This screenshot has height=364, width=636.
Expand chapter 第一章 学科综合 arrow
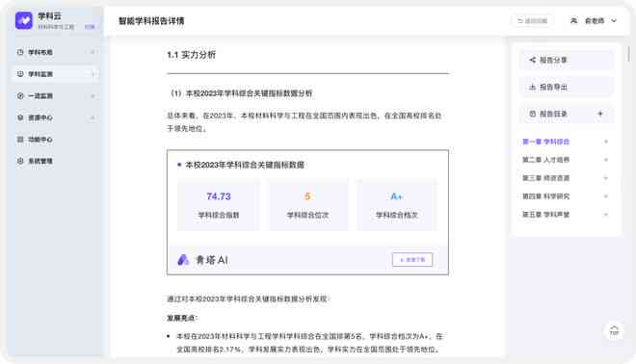pyautogui.click(x=606, y=142)
